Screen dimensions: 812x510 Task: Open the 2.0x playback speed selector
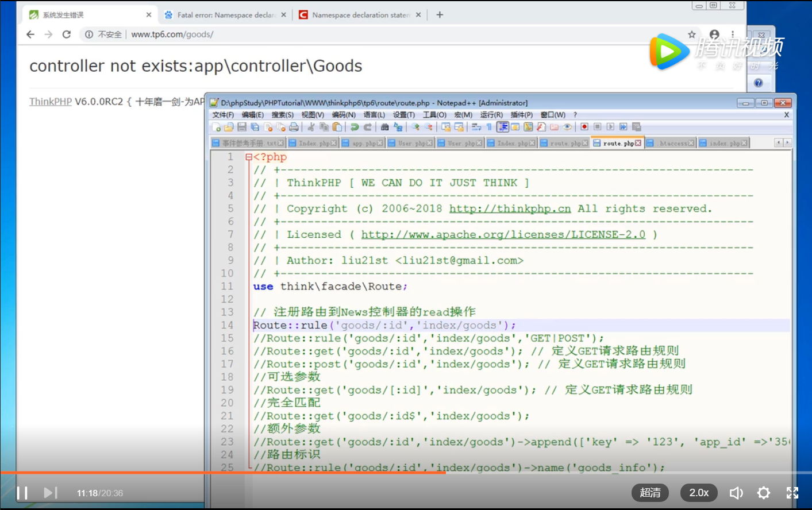699,493
